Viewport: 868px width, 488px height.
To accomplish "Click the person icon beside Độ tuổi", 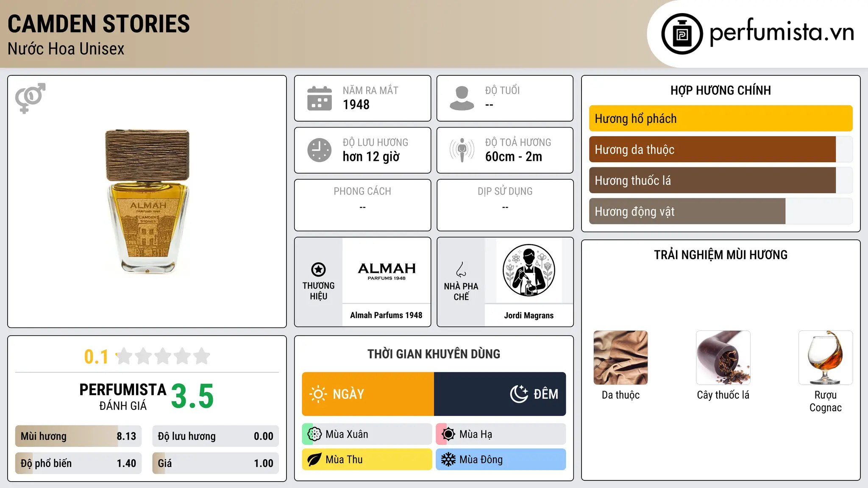I will 462,98.
